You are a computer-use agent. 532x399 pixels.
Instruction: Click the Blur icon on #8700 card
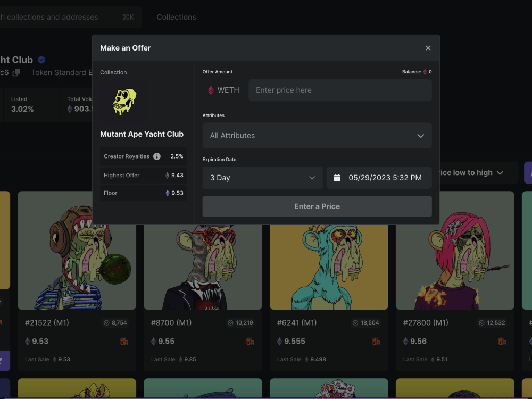pyautogui.click(x=249, y=341)
